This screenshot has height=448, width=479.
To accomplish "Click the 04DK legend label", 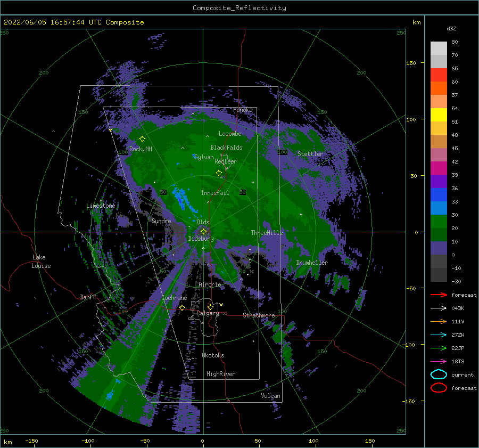I will click(x=458, y=308).
